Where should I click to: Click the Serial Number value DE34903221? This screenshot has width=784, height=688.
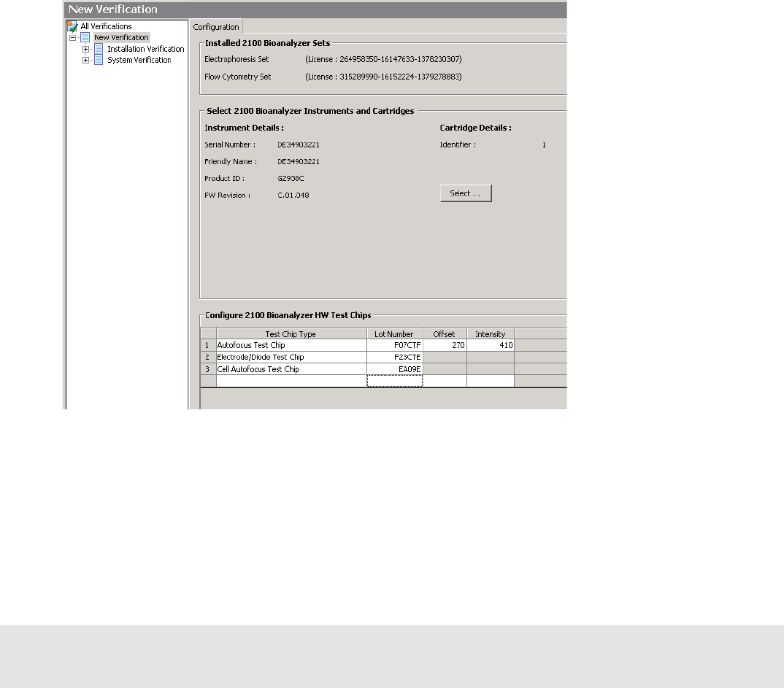pos(299,145)
